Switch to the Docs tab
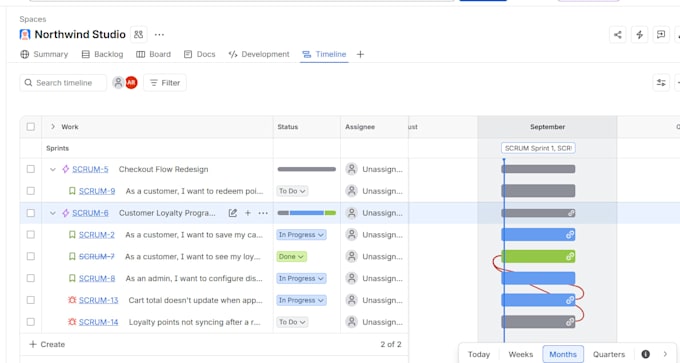The height and width of the screenshot is (363, 680). coord(199,54)
